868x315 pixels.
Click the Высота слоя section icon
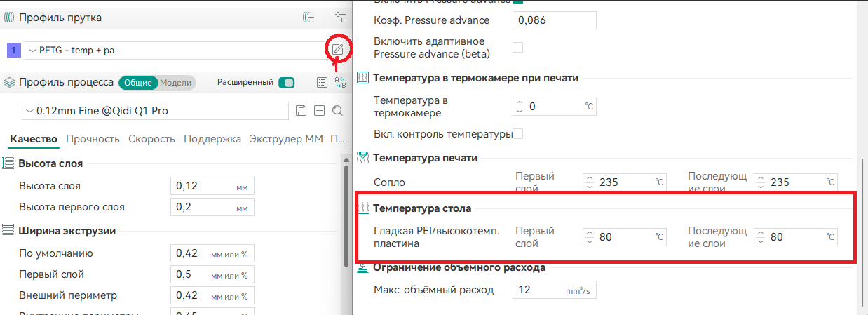tap(8, 163)
